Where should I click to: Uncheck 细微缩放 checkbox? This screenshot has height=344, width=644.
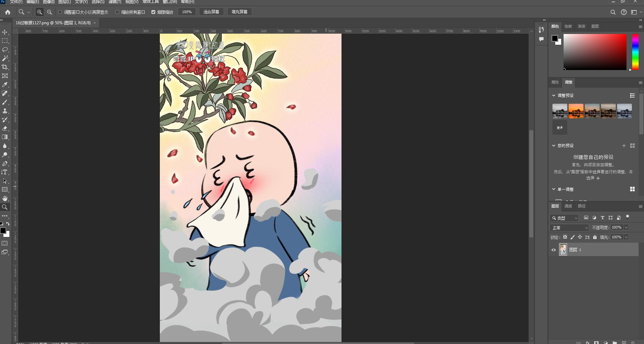[x=153, y=12]
